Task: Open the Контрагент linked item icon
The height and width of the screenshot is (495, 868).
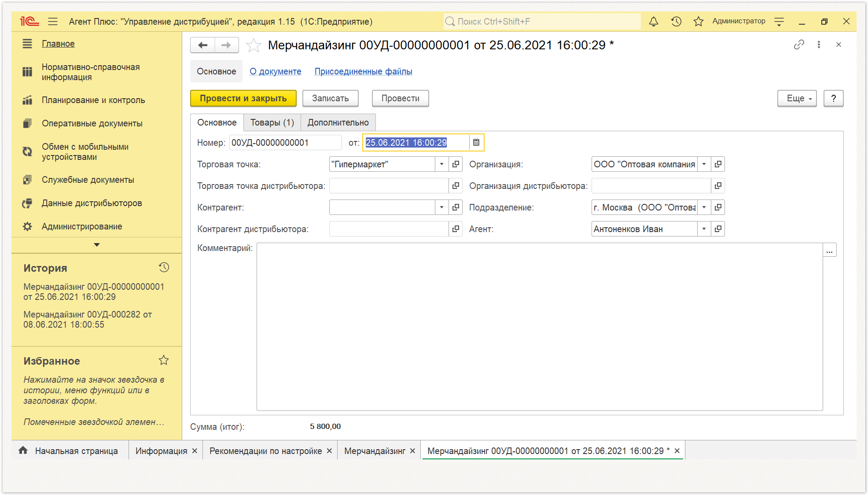Action: pyautogui.click(x=456, y=207)
